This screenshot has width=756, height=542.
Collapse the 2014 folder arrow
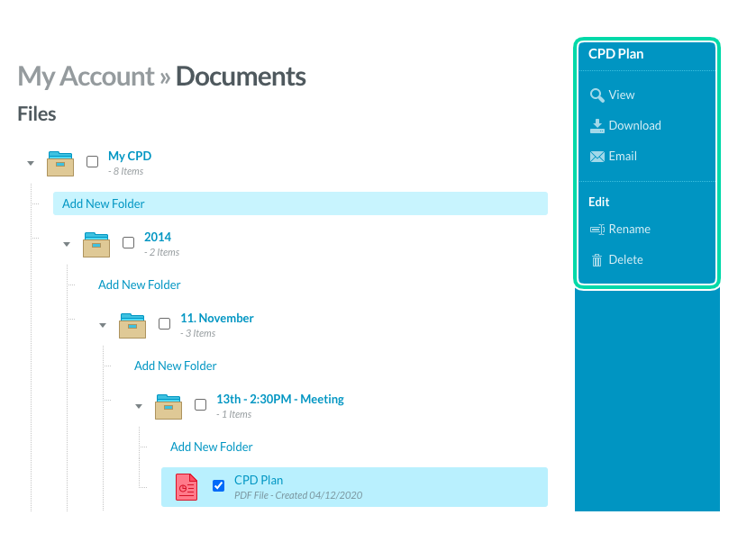(67, 244)
